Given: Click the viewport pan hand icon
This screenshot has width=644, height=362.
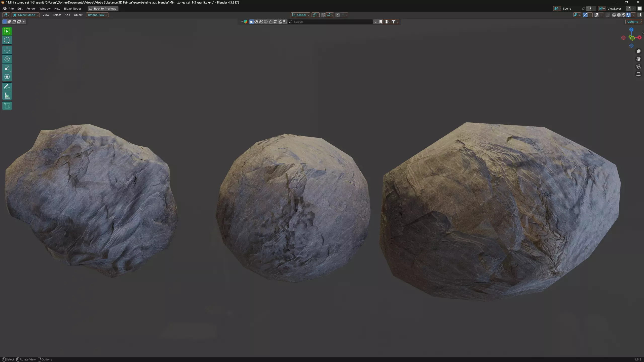Looking at the screenshot, I should (638, 59).
